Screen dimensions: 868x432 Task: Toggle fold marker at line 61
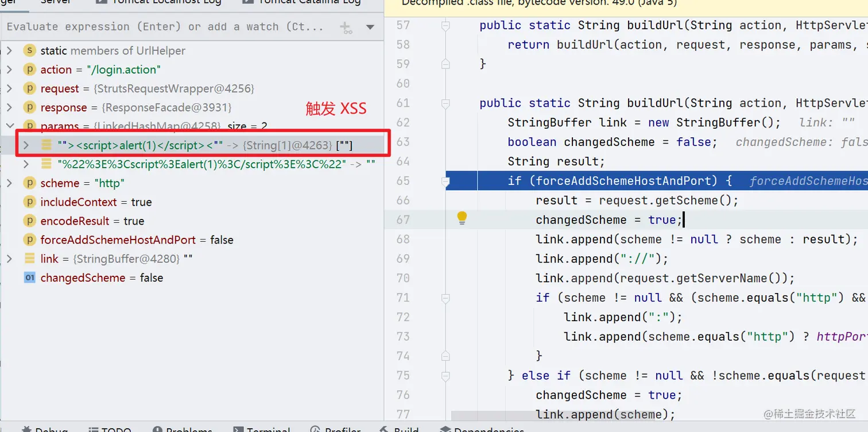click(445, 103)
